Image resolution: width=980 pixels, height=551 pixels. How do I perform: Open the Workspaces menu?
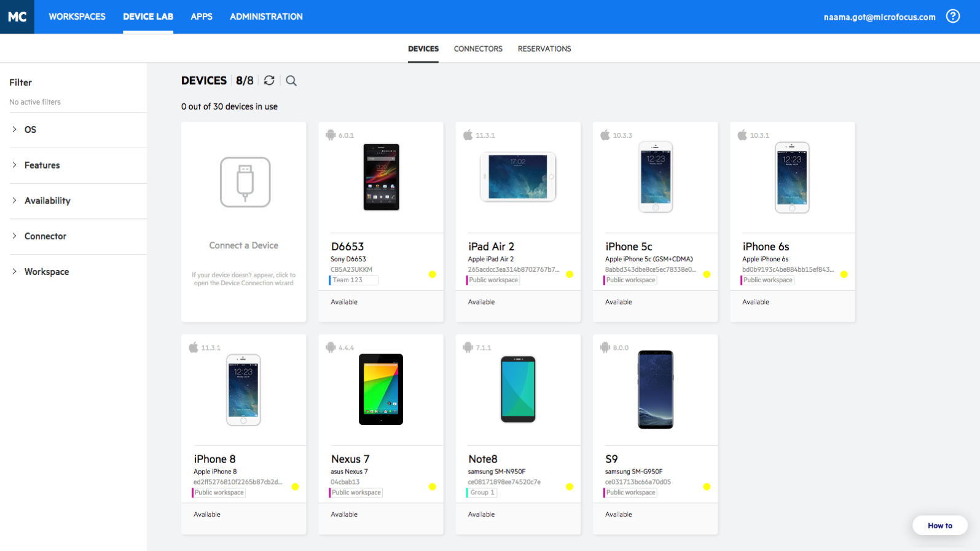click(x=77, y=17)
